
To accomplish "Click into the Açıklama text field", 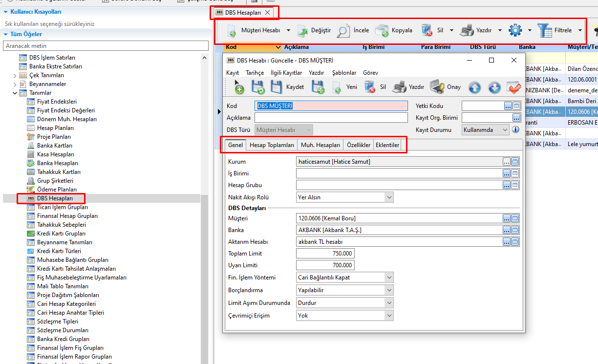I will [x=331, y=118].
